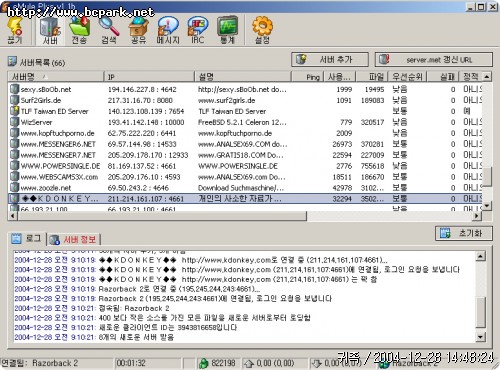This screenshot has height=370, width=500.
Task: Sort list by 파일 files column header
Action: [372, 77]
